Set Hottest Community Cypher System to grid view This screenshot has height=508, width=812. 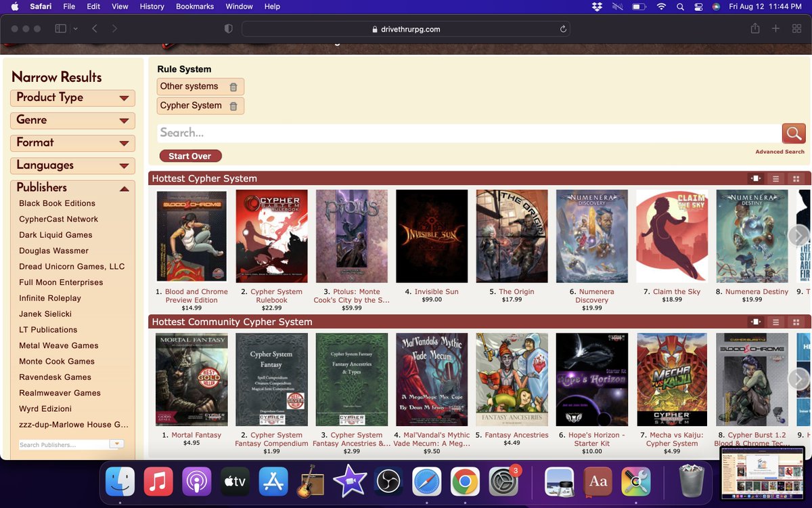796,322
